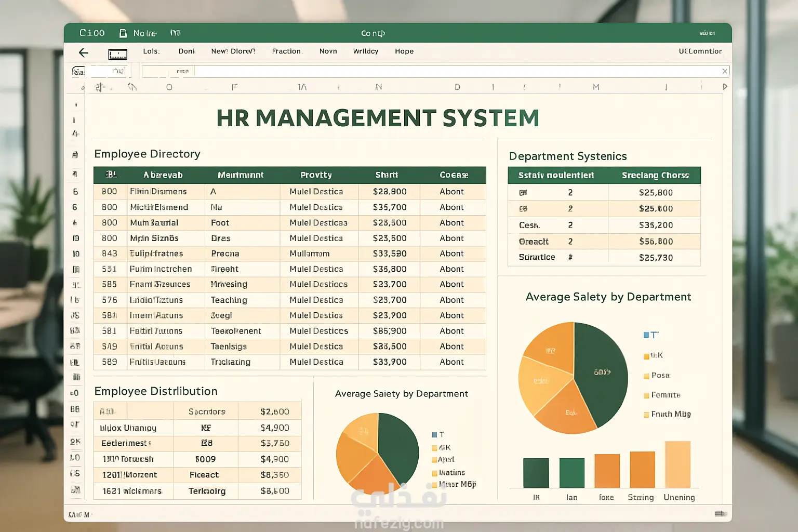Click the Fnath Mbg legend color swatch
Viewport: 798px width, 532px height.
coord(647,415)
